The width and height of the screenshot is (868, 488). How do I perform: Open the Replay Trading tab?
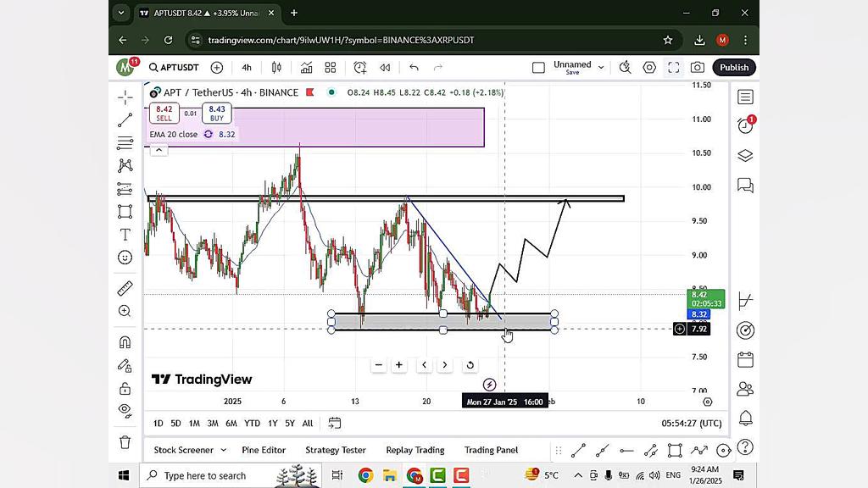pos(415,450)
